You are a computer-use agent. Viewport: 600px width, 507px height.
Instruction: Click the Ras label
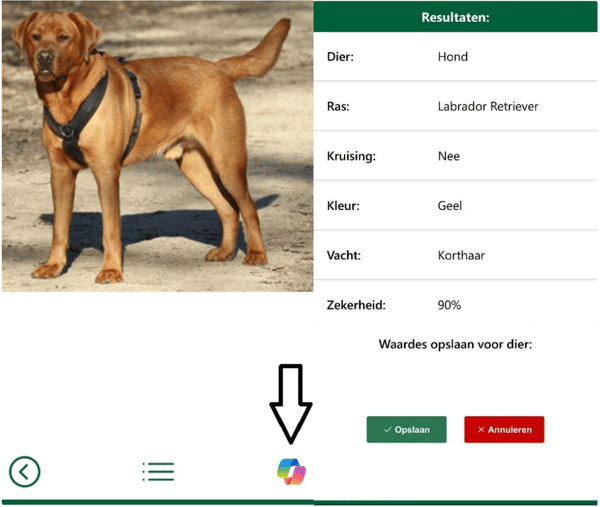[x=338, y=106]
